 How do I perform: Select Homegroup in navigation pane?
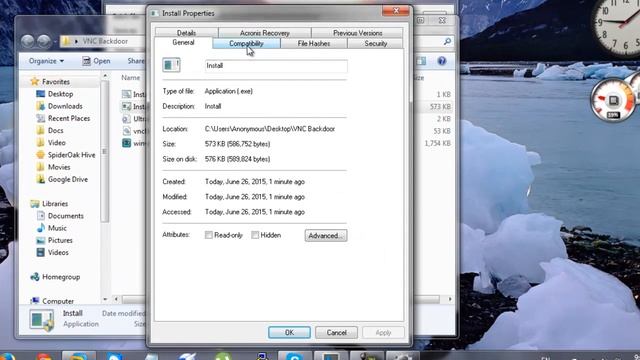pyautogui.click(x=61, y=277)
